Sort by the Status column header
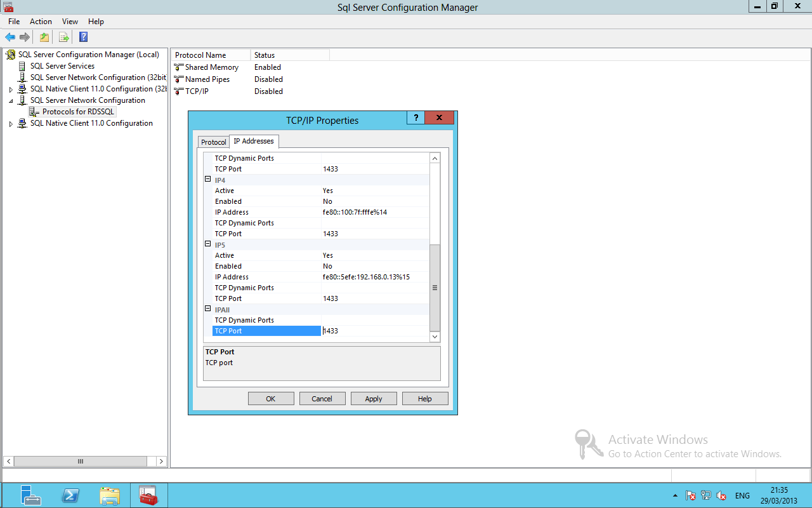This screenshot has width=812, height=508. pyautogui.click(x=290, y=55)
